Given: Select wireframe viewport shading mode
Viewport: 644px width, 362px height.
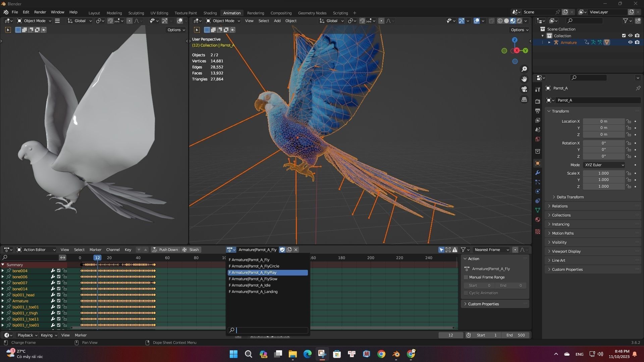Looking at the screenshot, I should click(500, 21).
